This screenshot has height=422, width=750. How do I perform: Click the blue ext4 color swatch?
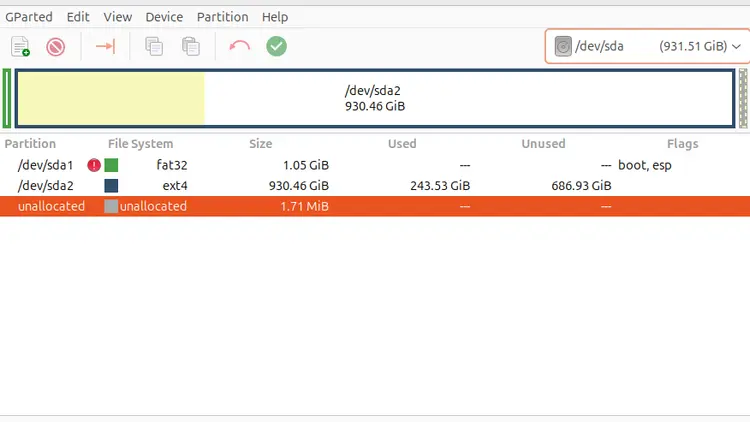point(111,186)
